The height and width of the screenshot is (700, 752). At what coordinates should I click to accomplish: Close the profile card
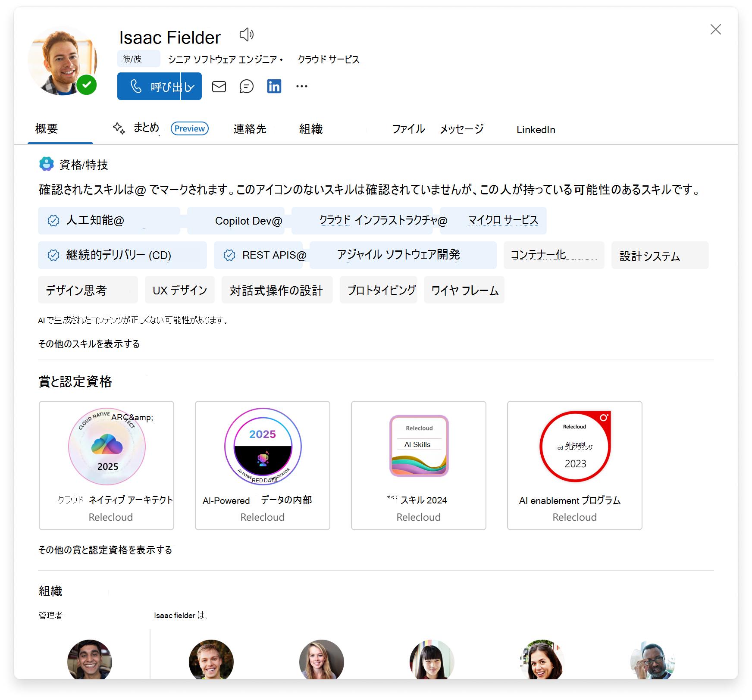[x=716, y=29]
